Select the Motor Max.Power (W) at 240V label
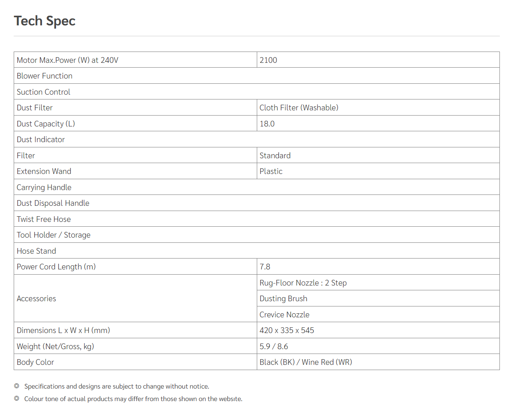 coord(67,60)
